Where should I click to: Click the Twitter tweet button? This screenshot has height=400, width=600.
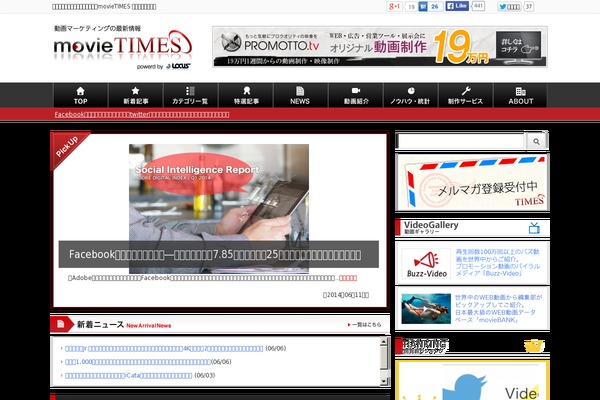coord(509,7)
